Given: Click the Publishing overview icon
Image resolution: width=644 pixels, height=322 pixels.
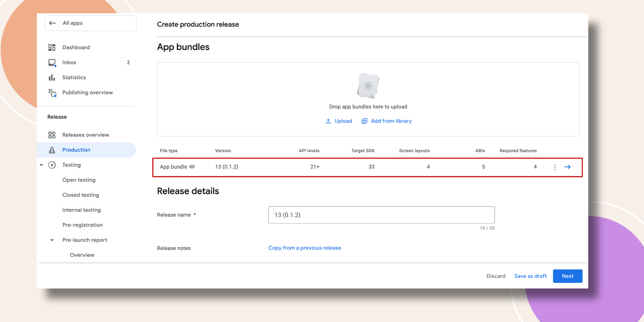Looking at the screenshot, I should 52,93.
